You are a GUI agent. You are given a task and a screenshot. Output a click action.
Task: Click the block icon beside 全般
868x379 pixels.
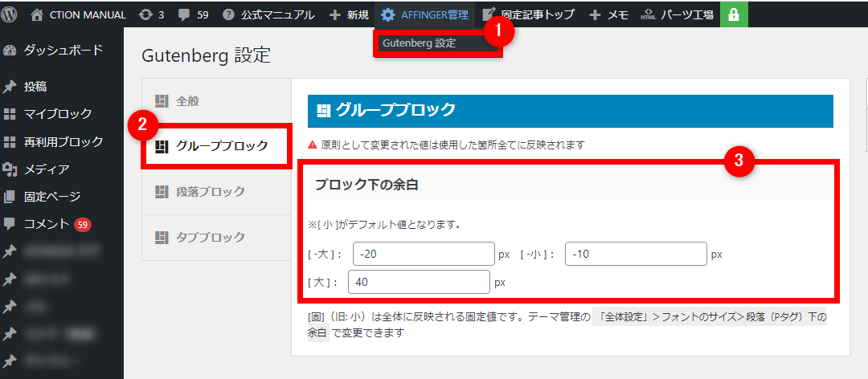[161, 101]
